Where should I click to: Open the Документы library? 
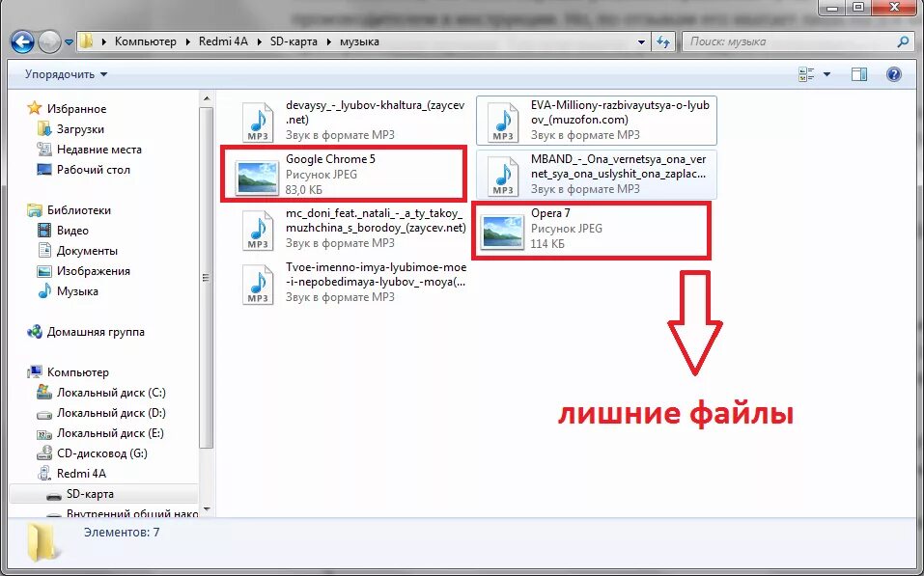87,251
